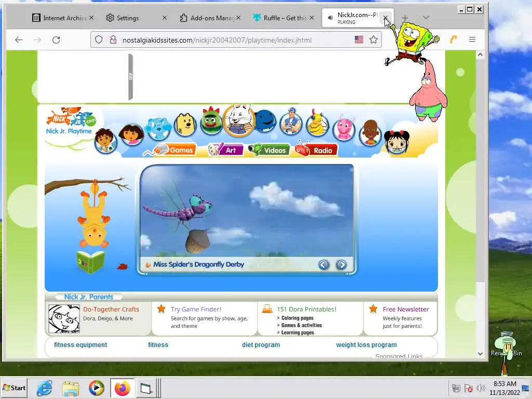
Task: Click Max and Ruby bunny icon
Action: pyautogui.click(x=239, y=120)
